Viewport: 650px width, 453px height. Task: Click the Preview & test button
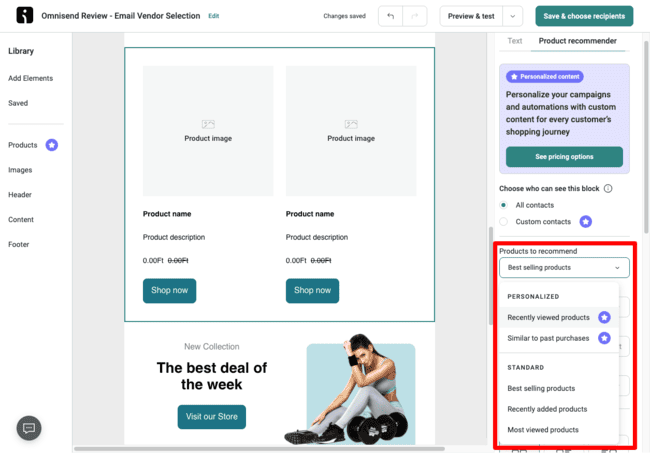point(471,16)
